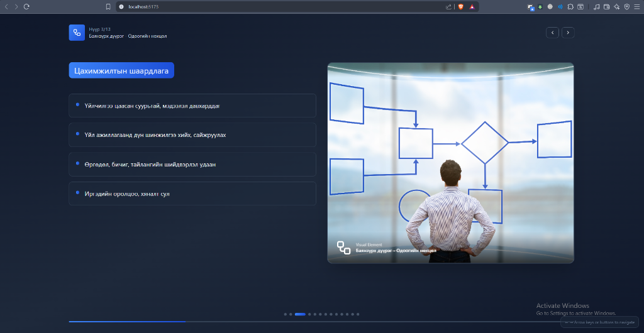Open the browser hamburger main menu
The width and height of the screenshot is (644, 333).
(x=636, y=6)
